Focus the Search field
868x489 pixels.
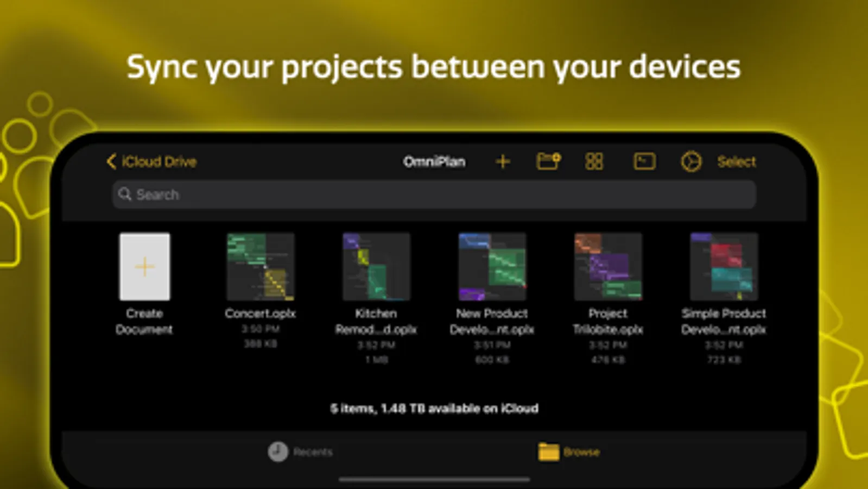(434, 195)
